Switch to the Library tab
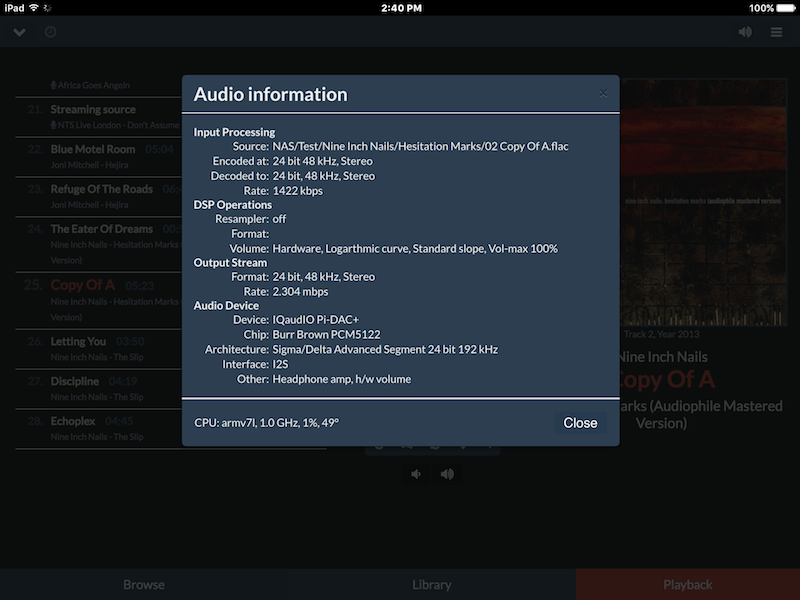 pyautogui.click(x=432, y=584)
